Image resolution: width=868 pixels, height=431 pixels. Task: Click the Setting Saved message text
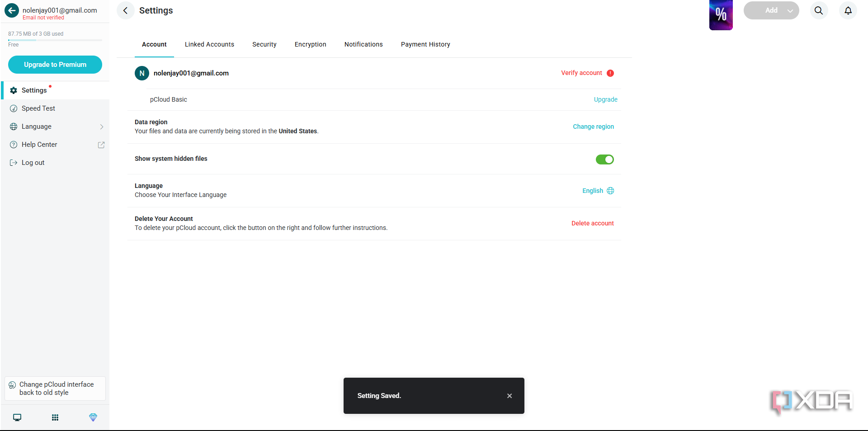(379, 396)
